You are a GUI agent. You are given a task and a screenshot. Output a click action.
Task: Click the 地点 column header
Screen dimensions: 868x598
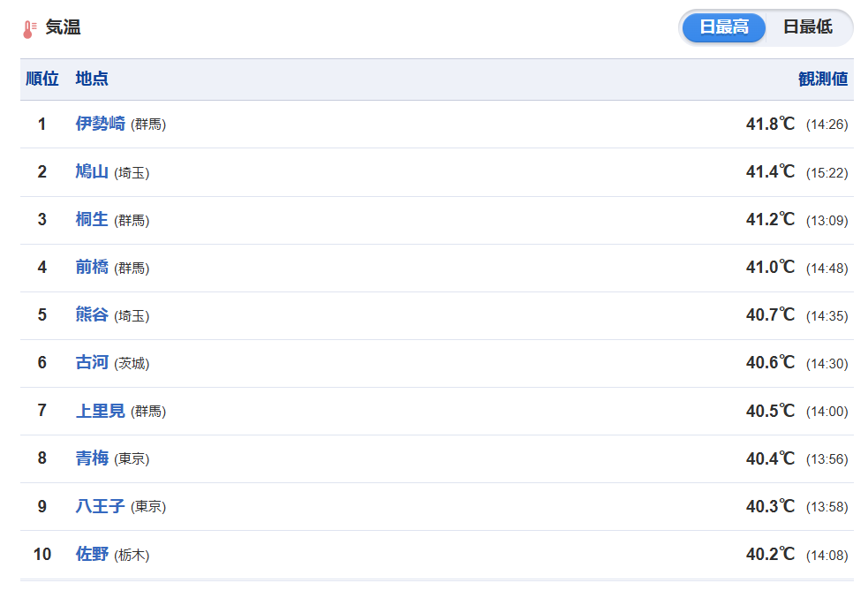click(x=92, y=79)
